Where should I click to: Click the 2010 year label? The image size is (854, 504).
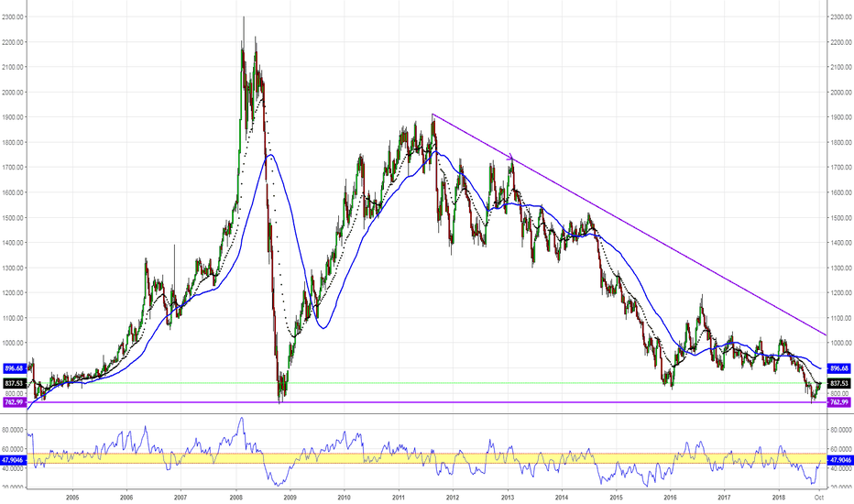[x=344, y=497]
